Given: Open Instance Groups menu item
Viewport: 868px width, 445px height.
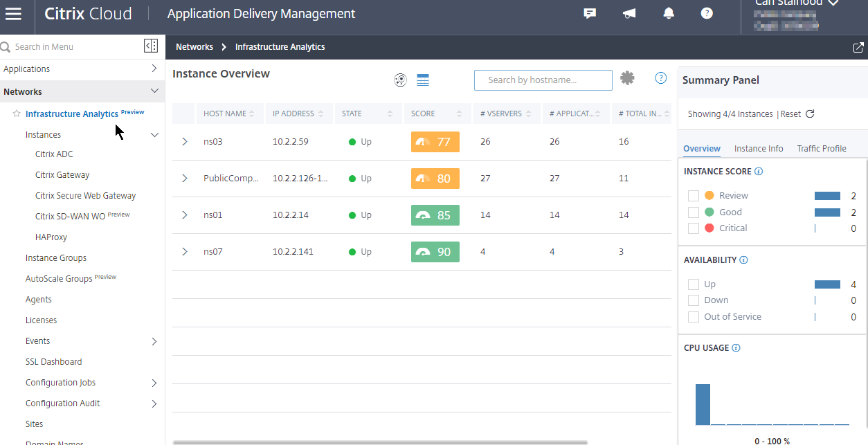Looking at the screenshot, I should [56, 258].
